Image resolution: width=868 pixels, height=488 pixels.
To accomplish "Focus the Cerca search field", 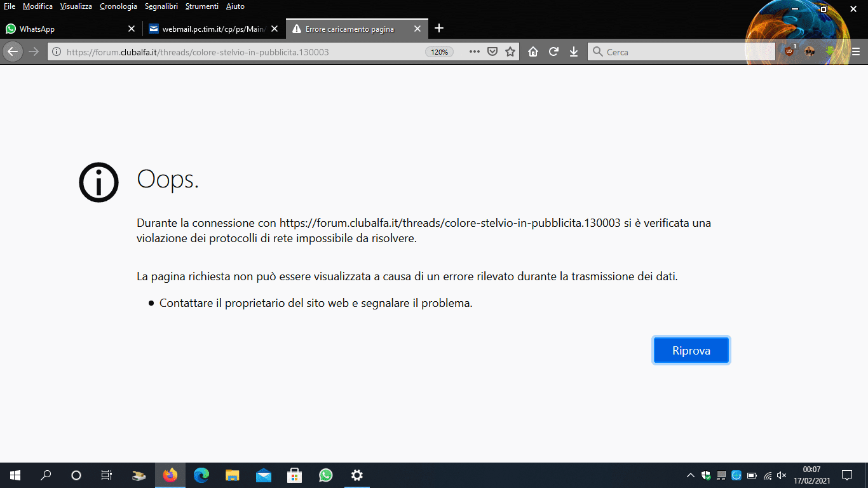I will [x=682, y=52].
